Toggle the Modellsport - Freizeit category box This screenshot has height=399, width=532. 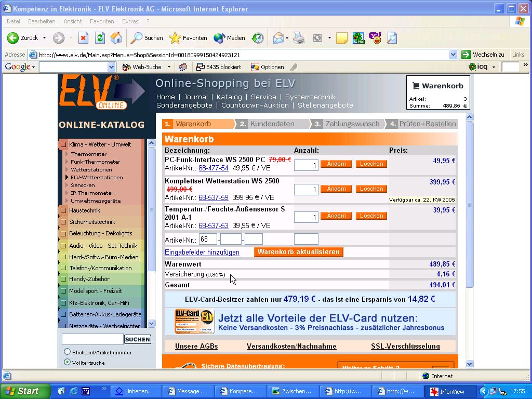click(63, 291)
